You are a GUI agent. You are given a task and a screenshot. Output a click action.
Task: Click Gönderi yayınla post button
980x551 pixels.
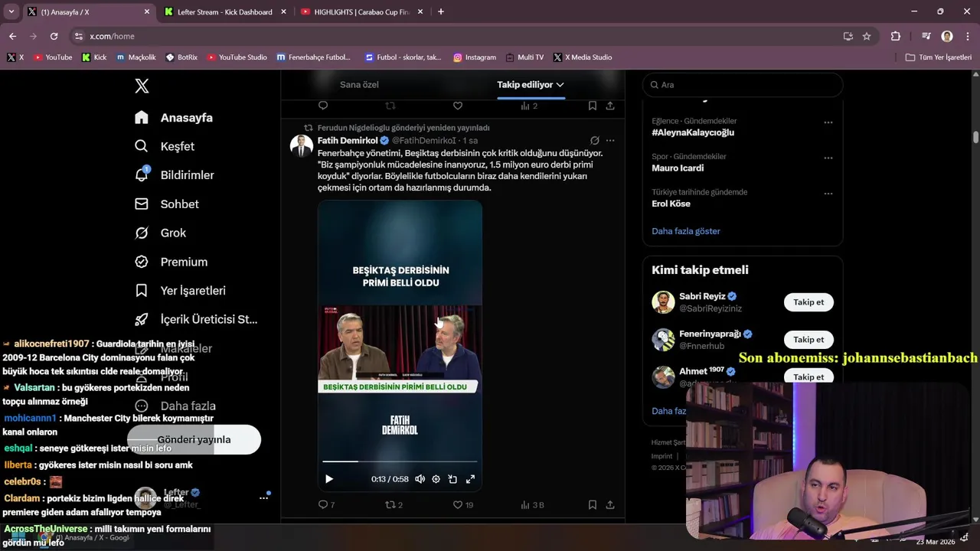(194, 440)
